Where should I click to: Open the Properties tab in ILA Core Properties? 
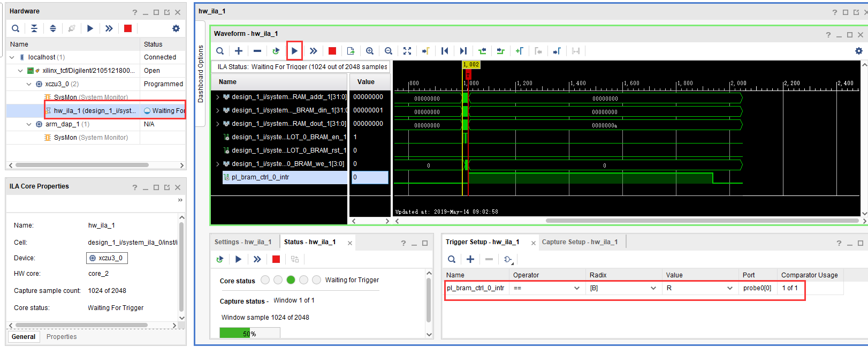pos(62,337)
